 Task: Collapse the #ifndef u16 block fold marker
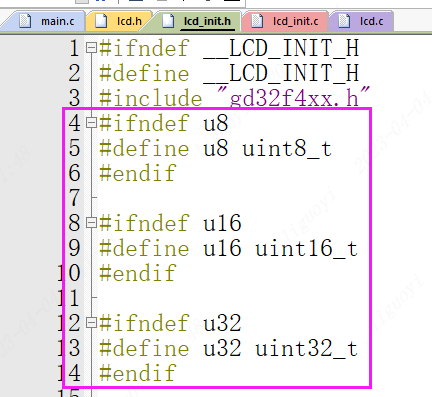coord(91,223)
